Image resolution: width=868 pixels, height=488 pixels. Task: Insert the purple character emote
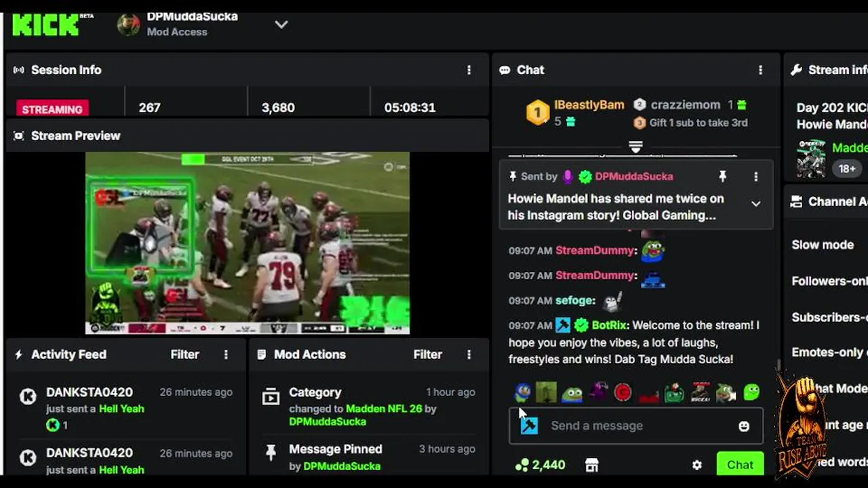pos(597,392)
